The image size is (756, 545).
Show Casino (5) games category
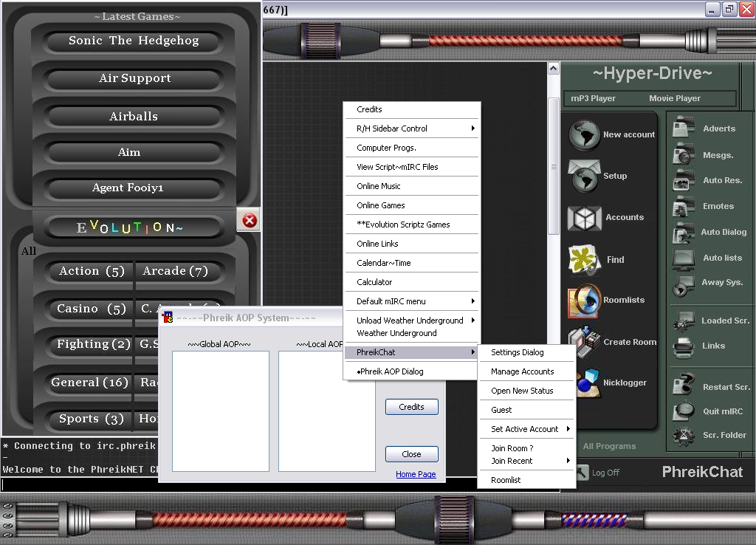point(92,309)
